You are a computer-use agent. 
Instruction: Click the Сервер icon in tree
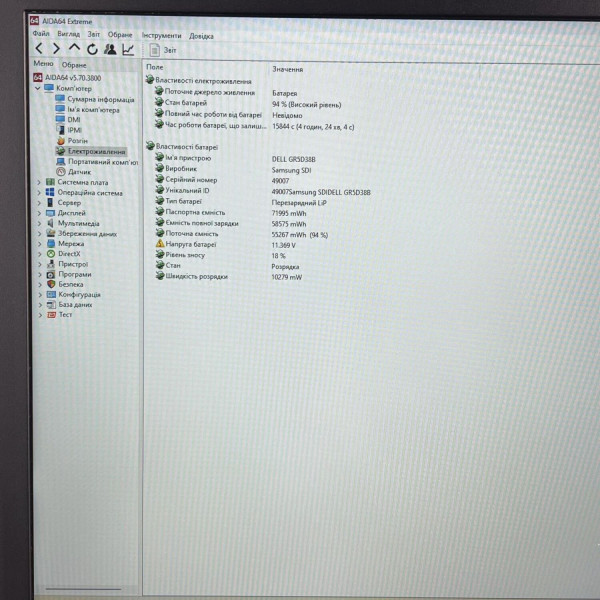coord(50,202)
